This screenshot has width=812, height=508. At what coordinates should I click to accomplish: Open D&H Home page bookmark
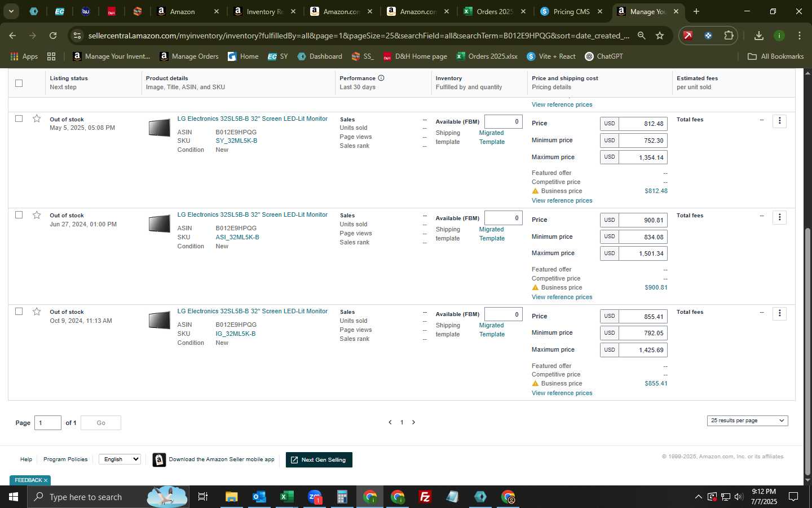[x=415, y=56]
